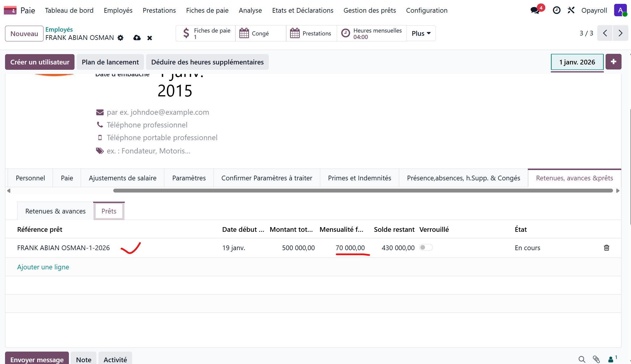Go to previous employee record arrow
The image size is (631, 364).
point(605,33)
